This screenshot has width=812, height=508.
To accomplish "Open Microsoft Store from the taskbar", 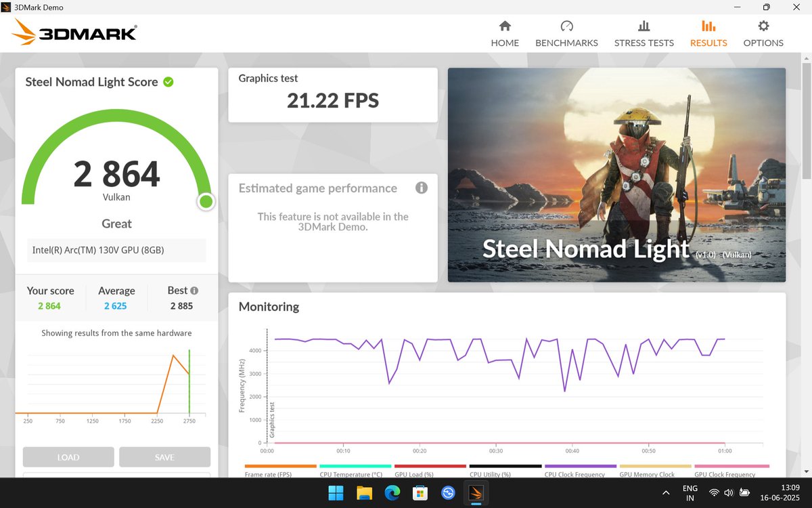I will (x=420, y=493).
